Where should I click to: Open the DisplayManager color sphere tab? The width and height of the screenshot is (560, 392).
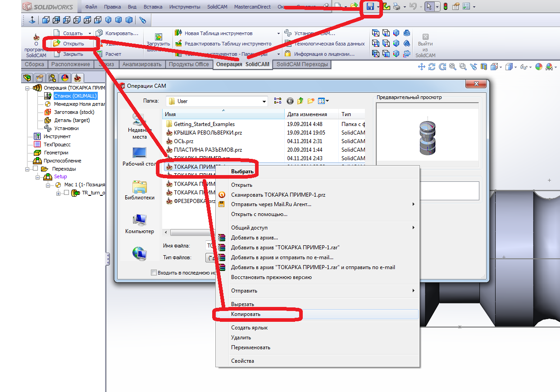click(x=65, y=78)
